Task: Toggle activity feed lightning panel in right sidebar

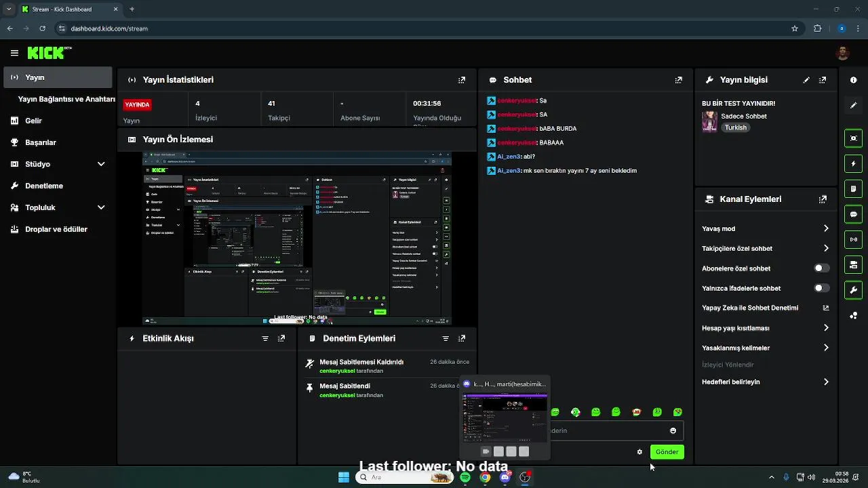Action: (853, 163)
